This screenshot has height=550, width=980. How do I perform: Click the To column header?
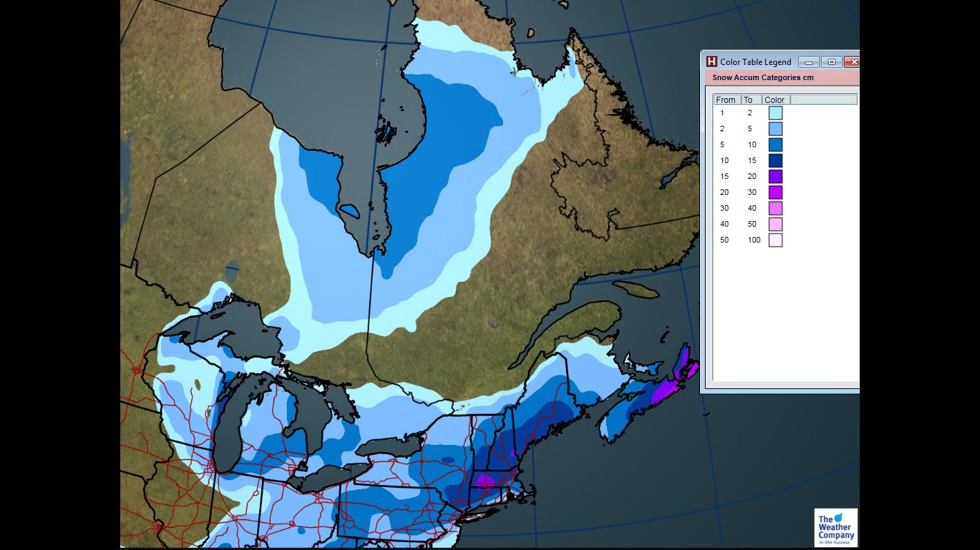pyautogui.click(x=748, y=99)
